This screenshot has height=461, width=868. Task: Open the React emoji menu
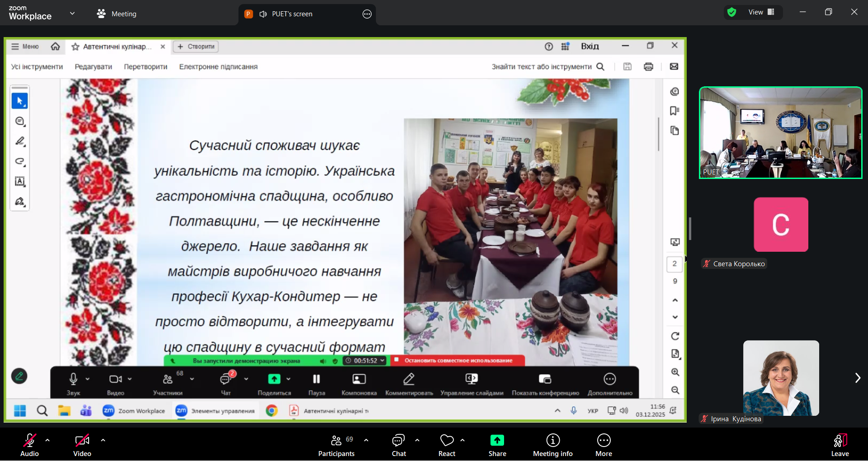point(447,445)
